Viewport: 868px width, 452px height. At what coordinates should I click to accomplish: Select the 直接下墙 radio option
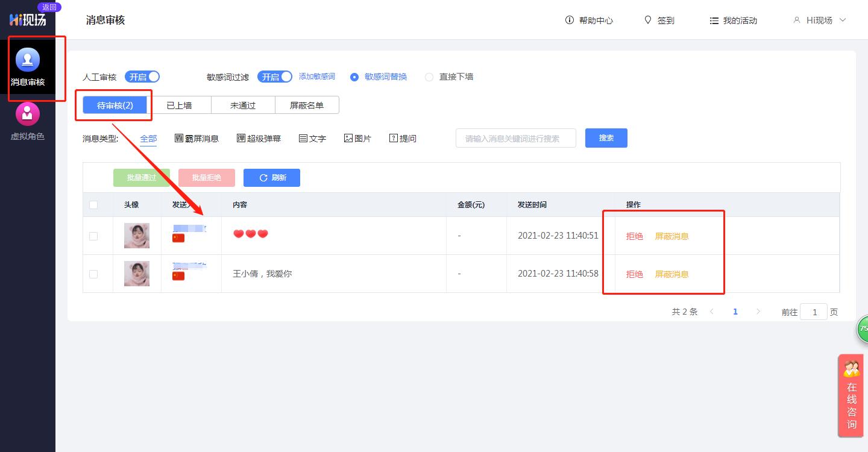coord(429,77)
